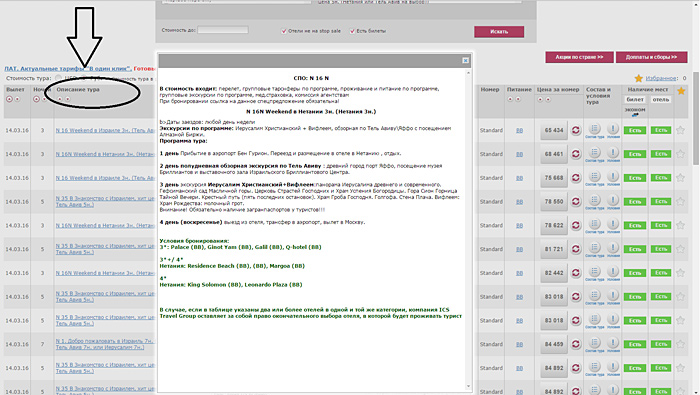
Task: Click popup vertical scrollbar down arrow
Action: coord(468,387)
